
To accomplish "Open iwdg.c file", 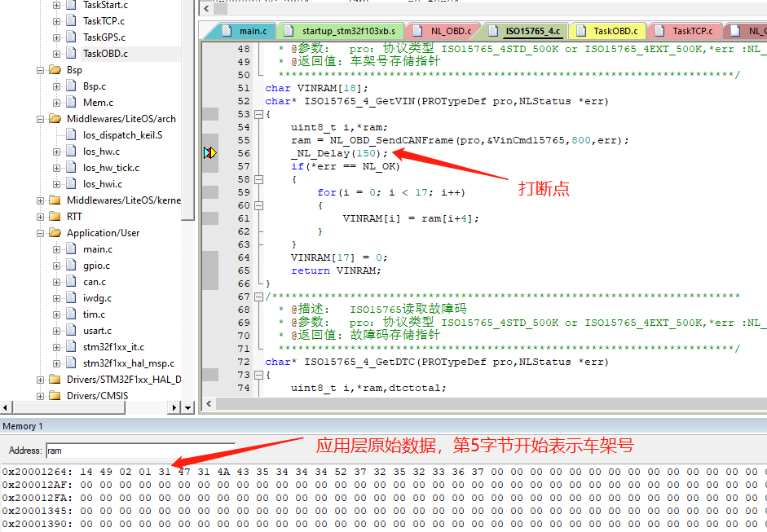I will [97, 298].
